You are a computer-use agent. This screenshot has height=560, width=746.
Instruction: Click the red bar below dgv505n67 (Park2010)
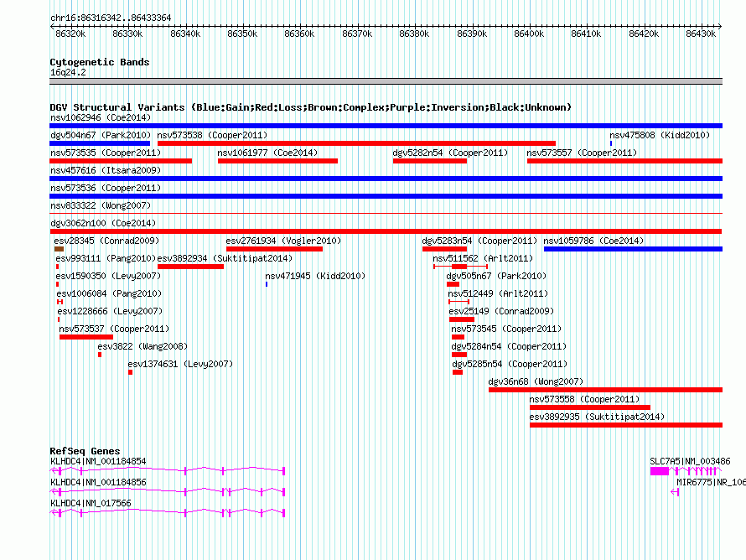pos(453,284)
